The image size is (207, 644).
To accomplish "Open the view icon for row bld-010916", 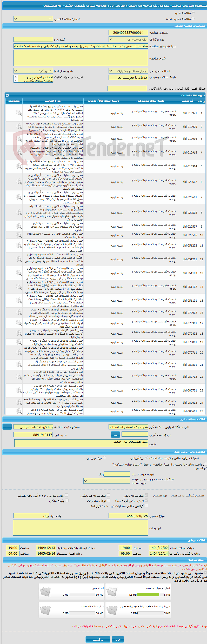I will click(x=19, y=139).
